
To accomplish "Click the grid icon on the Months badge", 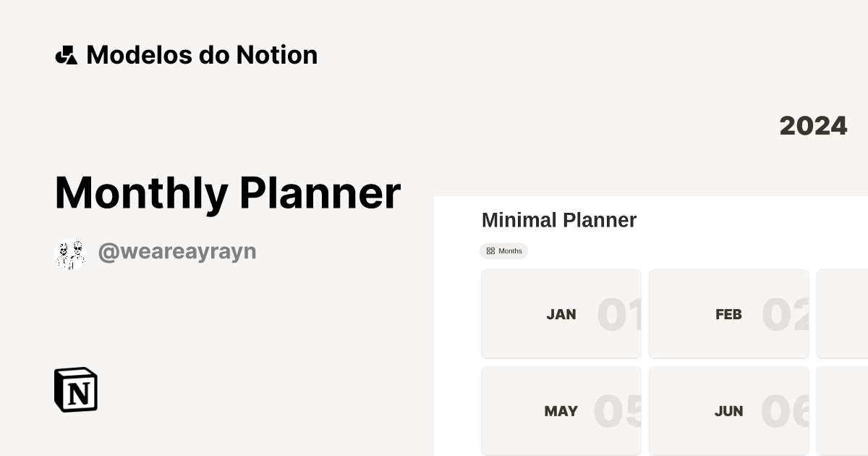I will [491, 251].
